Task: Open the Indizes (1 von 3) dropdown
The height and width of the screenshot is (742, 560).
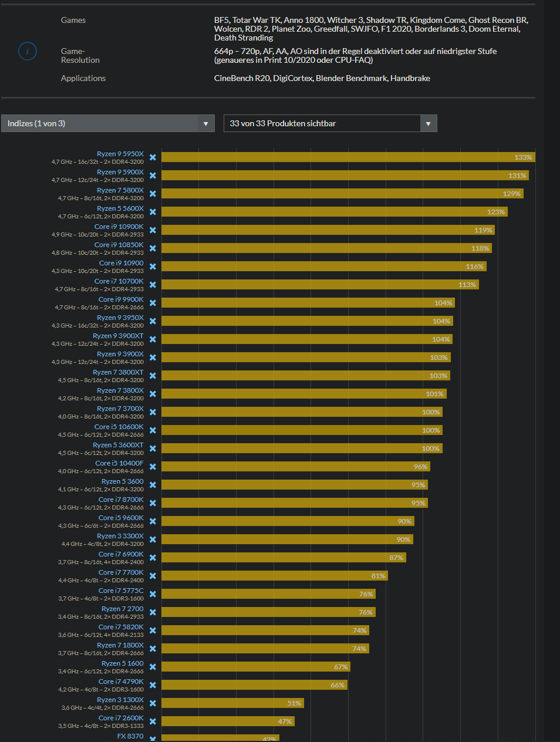Action: [108, 123]
